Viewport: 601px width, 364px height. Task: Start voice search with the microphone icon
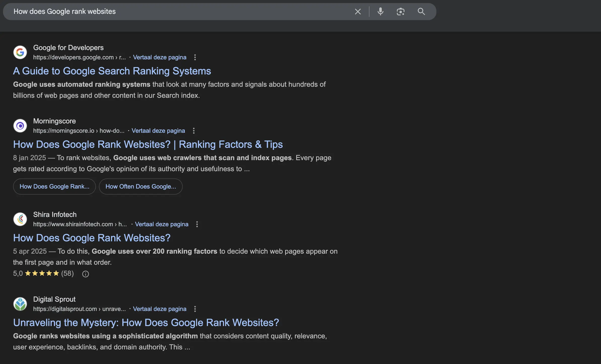point(381,12)
